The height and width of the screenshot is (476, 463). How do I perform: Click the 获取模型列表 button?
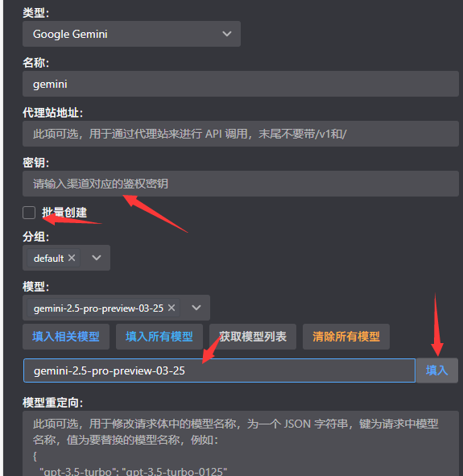coord(253,337)
